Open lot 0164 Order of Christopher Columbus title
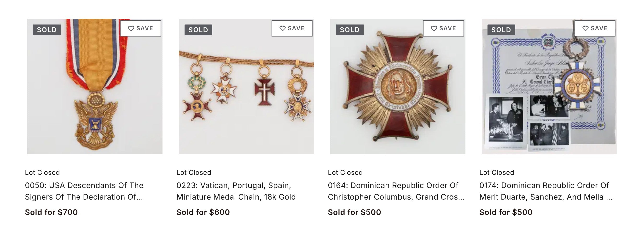 (x=396, y=191)
